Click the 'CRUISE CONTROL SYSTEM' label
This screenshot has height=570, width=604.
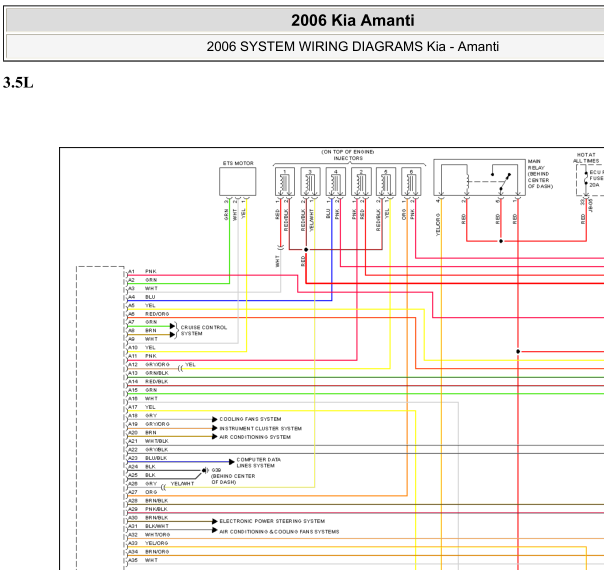(x=204, y=330)
